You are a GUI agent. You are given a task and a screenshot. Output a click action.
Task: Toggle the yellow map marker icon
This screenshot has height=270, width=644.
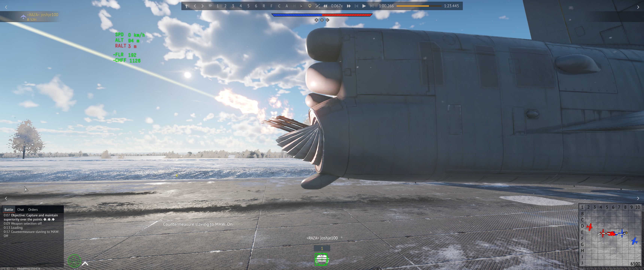[x=310, y=6]
